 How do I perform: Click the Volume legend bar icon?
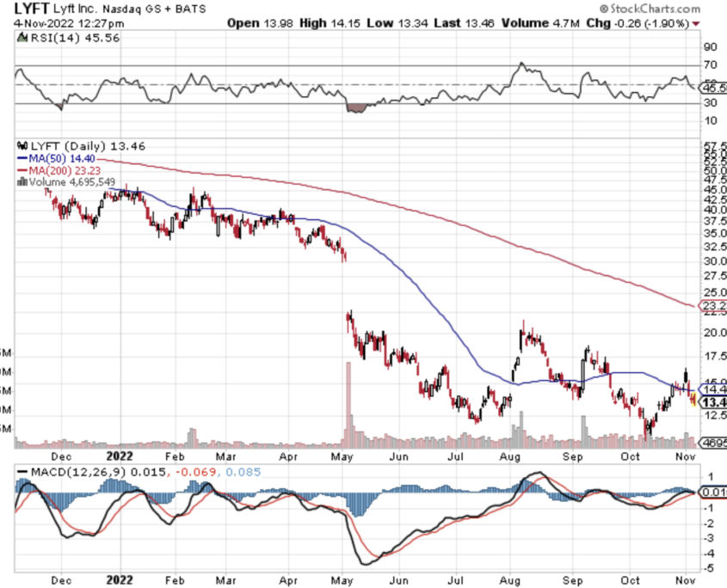tap(22, 182)
